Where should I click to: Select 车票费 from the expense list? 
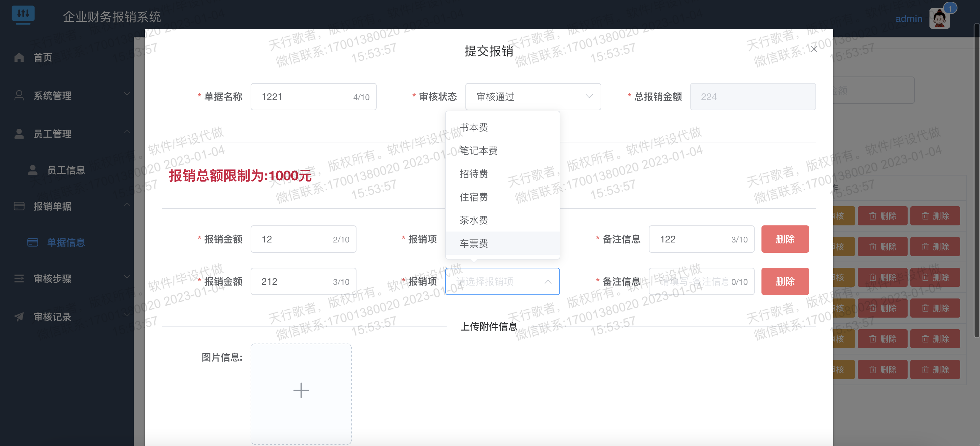[x=474, y=243]
